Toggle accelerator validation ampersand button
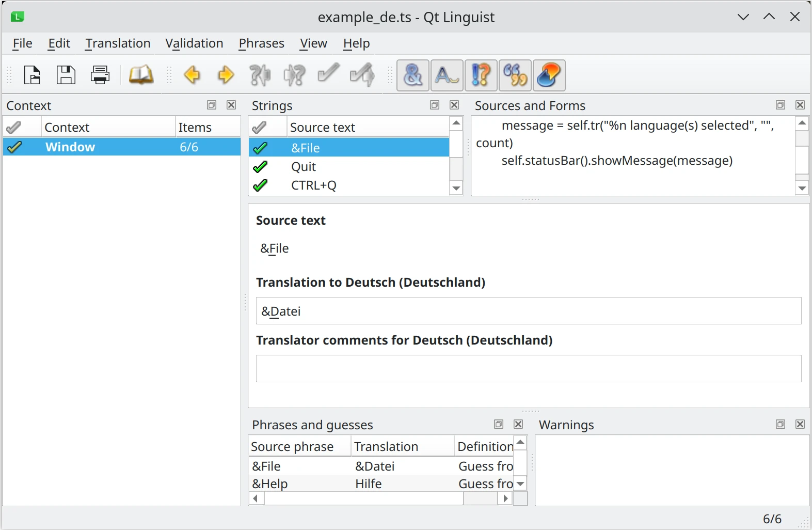This screenshot has height=530, width=812. [412, 75]
